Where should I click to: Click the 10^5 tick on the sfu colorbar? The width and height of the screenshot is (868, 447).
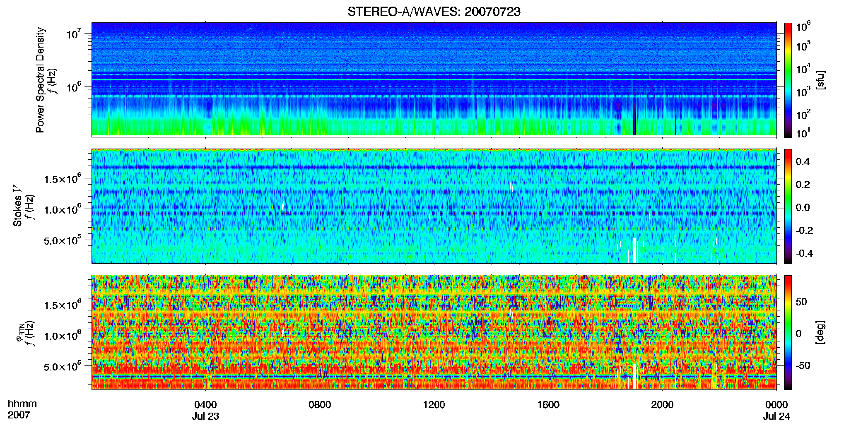tap(803, 46)
